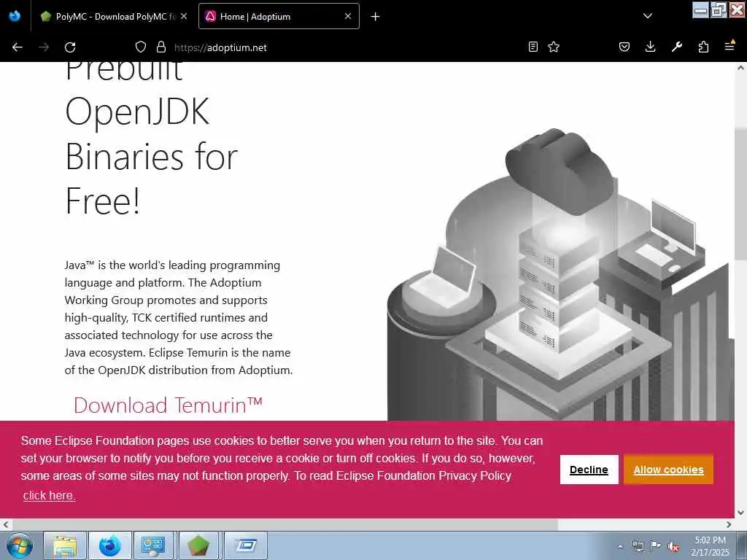The height and width of the screenshot is (560, 747).
Task: Click the cloud server illustration
Action: click(560, 275)
